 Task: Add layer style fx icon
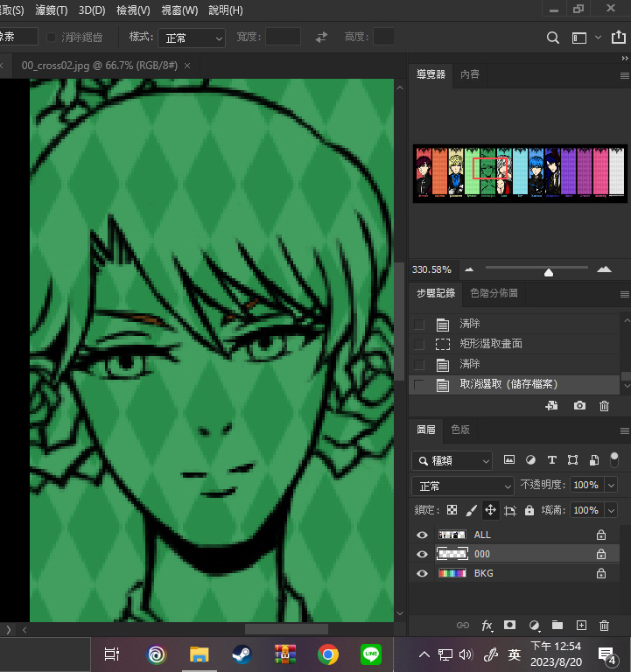(x=487, y=626)
